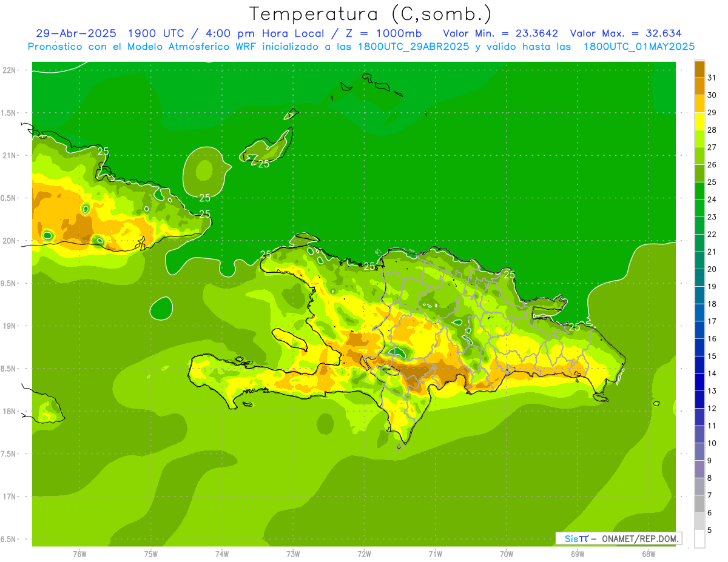Click the orange legend swatch between 30 and 31
This screenshot has height=562, width=728.
pos(699,86)
